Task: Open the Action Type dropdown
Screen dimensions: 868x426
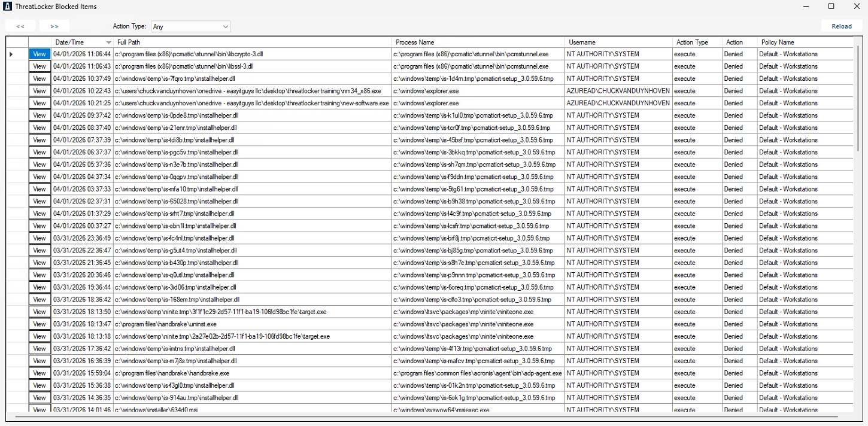Action: pyautogui.click(x=190, y=26)
